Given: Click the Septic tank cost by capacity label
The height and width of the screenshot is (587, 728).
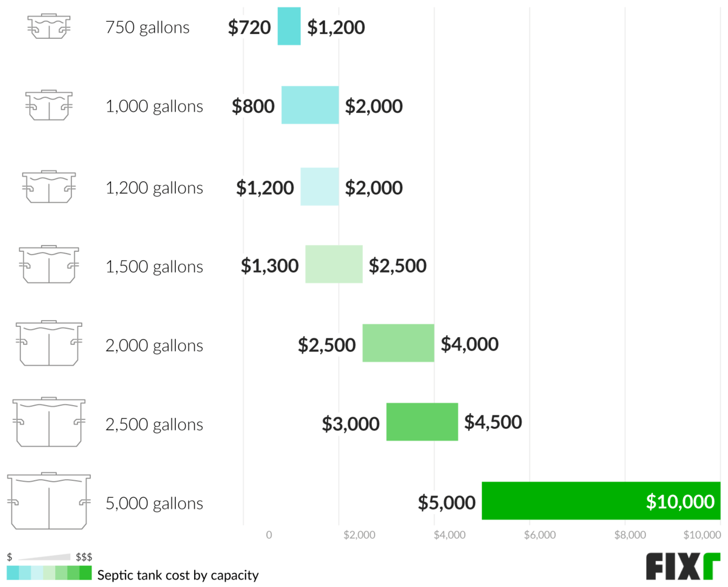Looking at the screenshot, I should point(178,575).
